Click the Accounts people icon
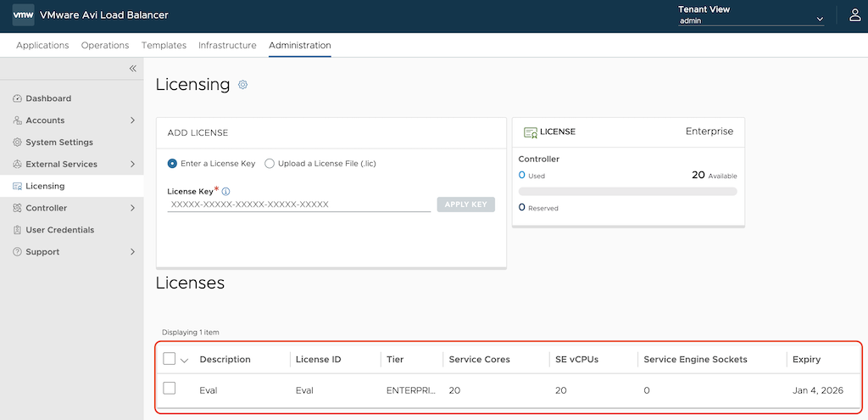This screenshot has width=868, height=420. 17,120
